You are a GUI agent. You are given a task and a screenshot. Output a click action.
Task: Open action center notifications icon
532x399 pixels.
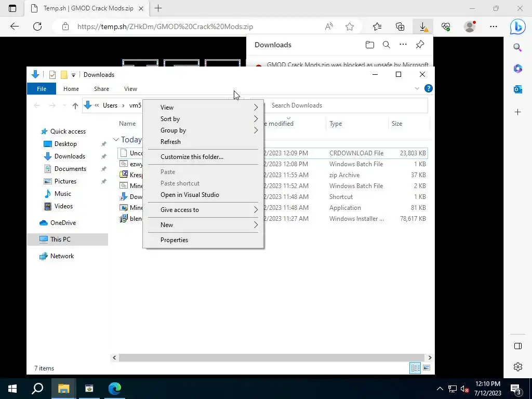point(516,389)
